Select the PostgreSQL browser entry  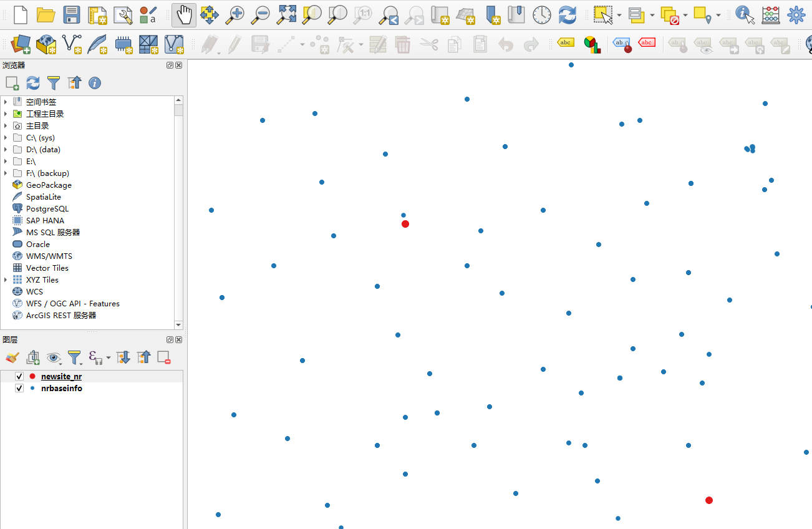click(x=47, y=209)
